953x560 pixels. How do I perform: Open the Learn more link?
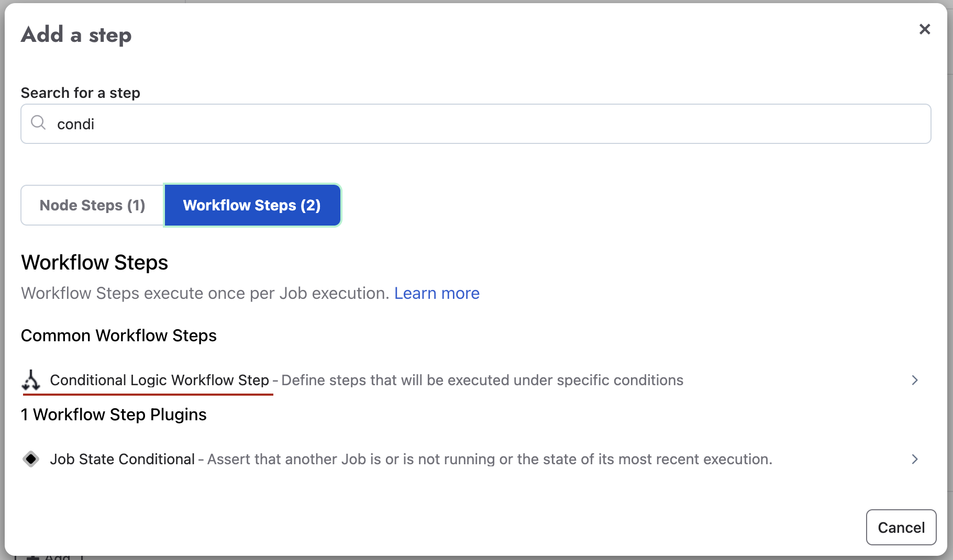pos(437,293)
